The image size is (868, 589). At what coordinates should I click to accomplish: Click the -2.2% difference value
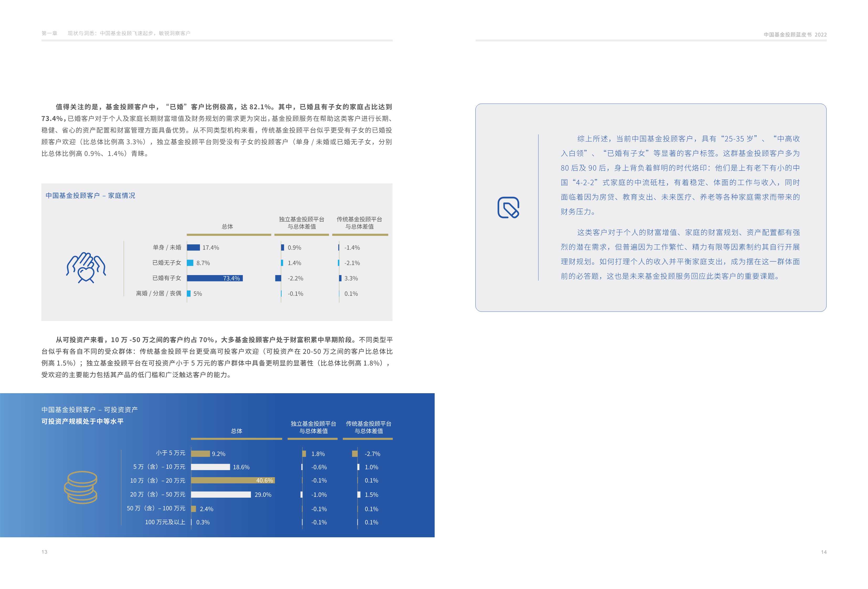click(296, 278)
